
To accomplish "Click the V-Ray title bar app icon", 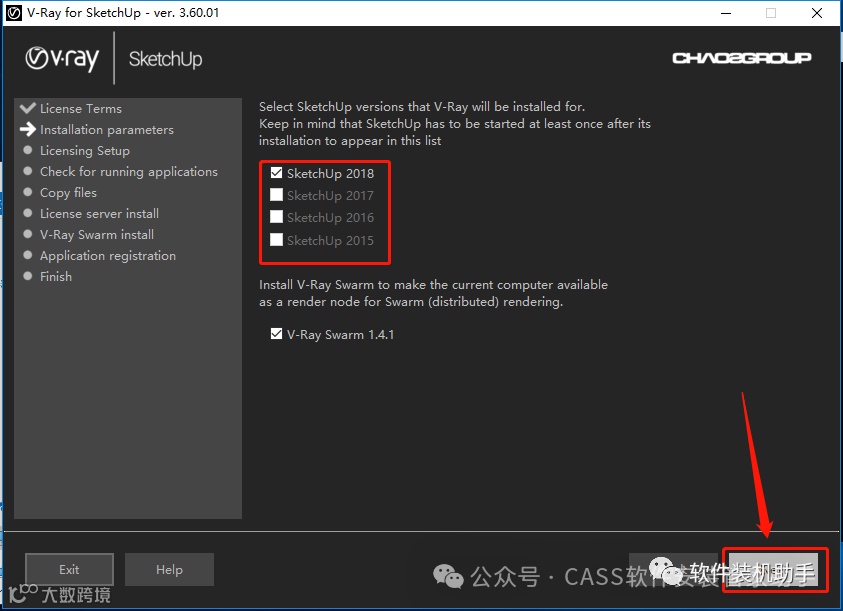I will pyautogui.click(x=13, y=13).
